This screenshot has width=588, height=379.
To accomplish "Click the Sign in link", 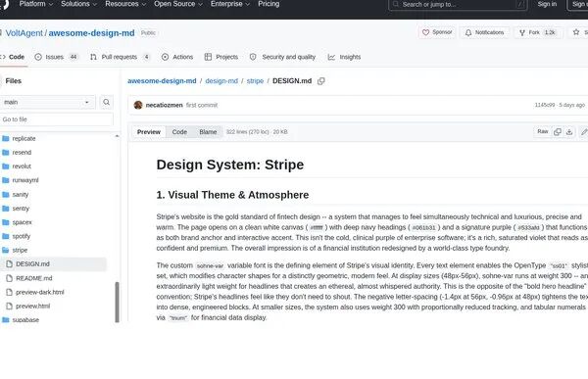I will [x=547, y=4].
